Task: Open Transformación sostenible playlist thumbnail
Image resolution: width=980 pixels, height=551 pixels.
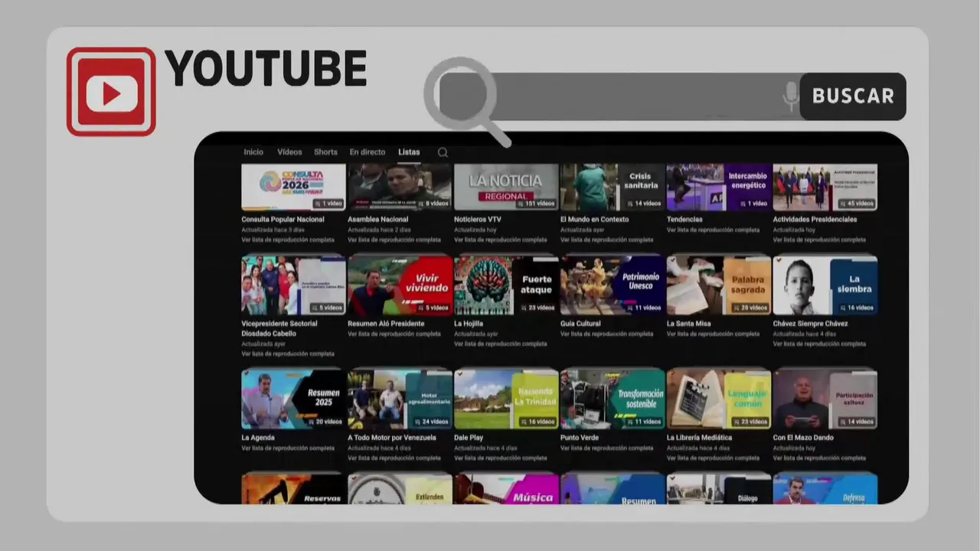Action: point(612,399)
